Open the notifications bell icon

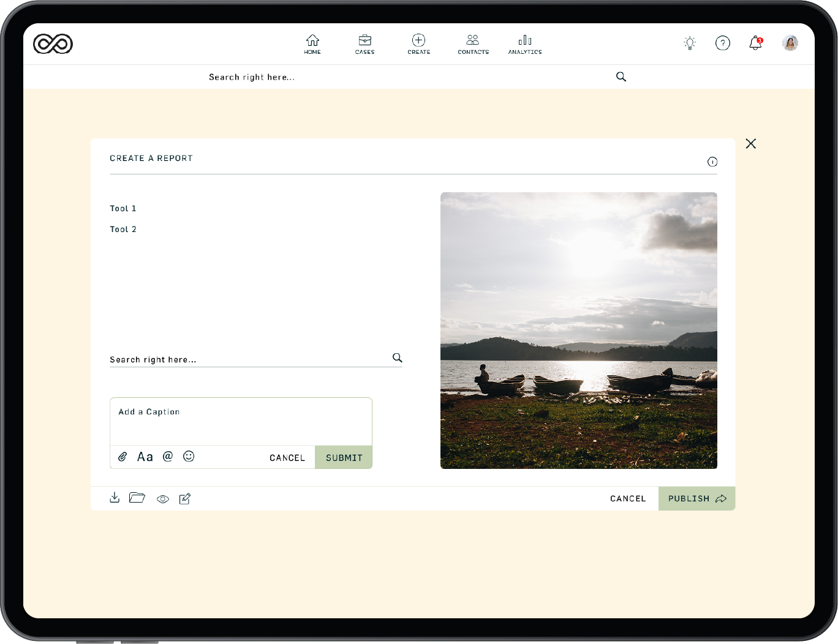point(755,43)
